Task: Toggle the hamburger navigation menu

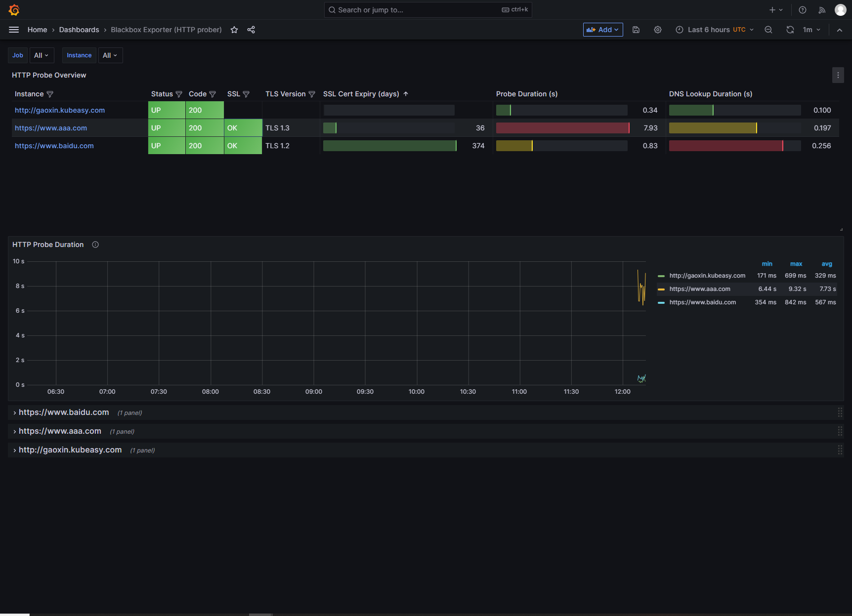Action: pos(14,30)
